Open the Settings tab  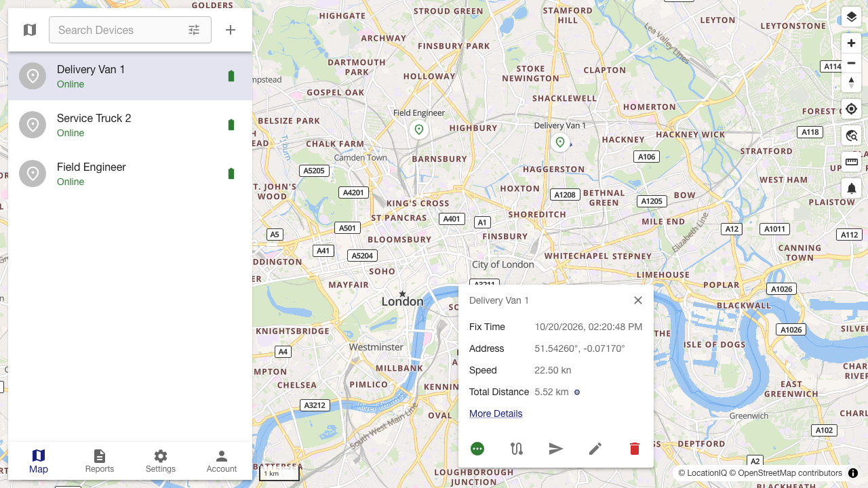(161, 461)
